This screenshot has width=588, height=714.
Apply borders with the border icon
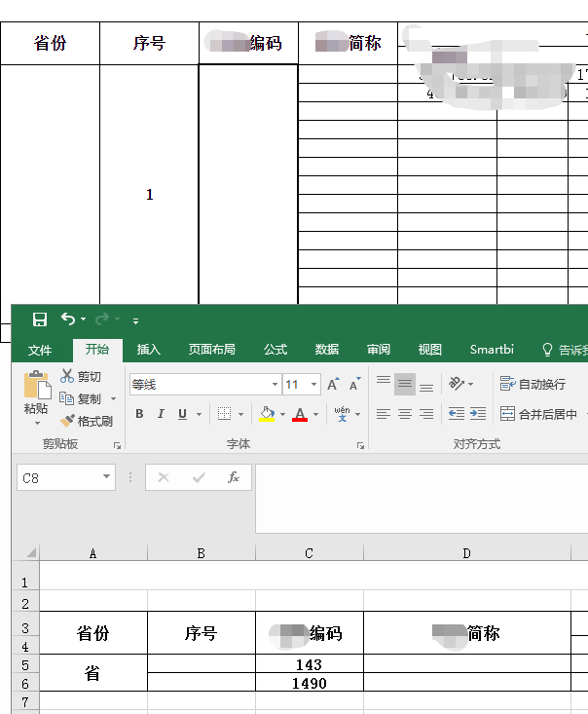tap(224, 414)
